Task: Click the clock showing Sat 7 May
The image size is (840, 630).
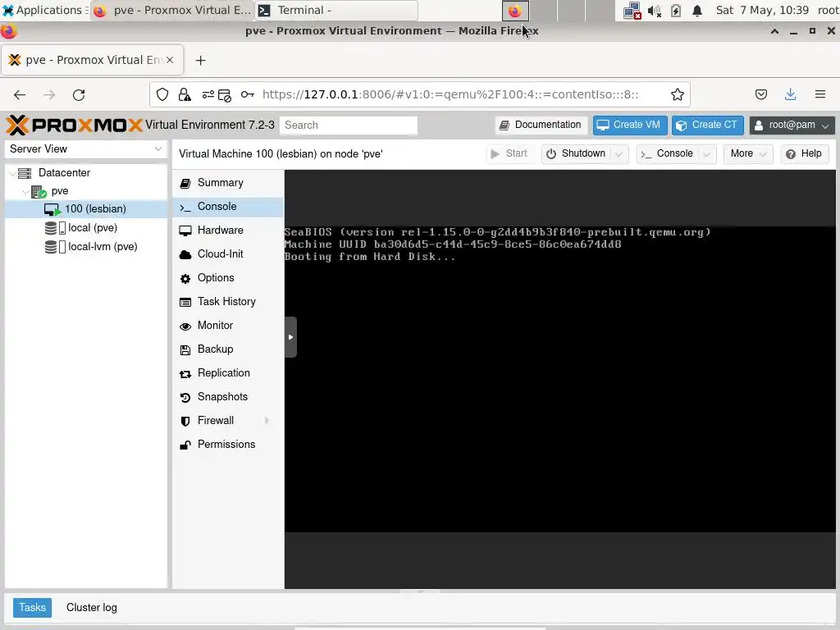Action: 762,10
